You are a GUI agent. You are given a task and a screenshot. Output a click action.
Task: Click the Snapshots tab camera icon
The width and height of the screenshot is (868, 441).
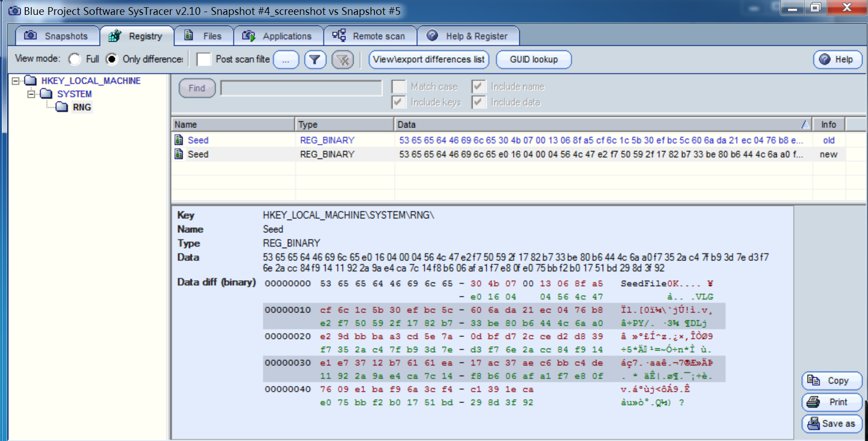31,35
